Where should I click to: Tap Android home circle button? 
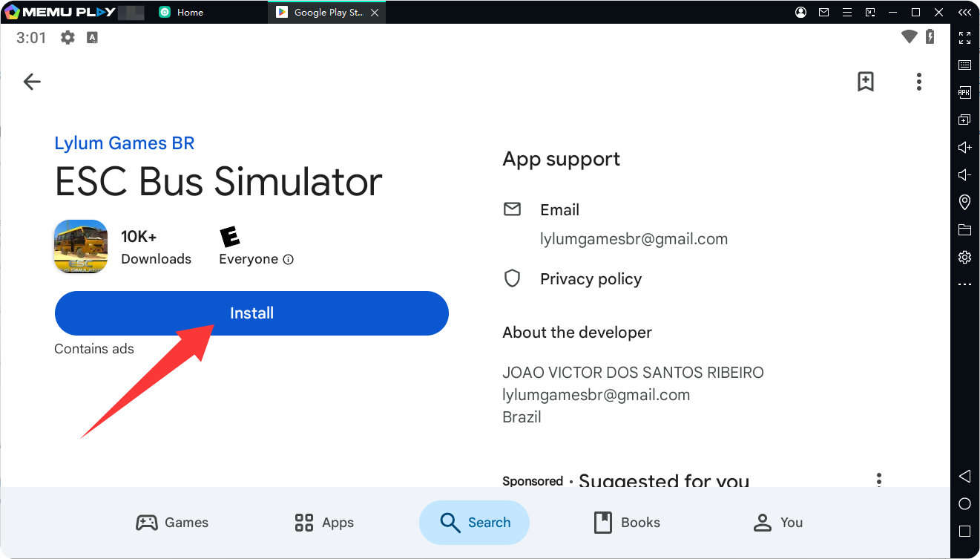coord(964,503)
